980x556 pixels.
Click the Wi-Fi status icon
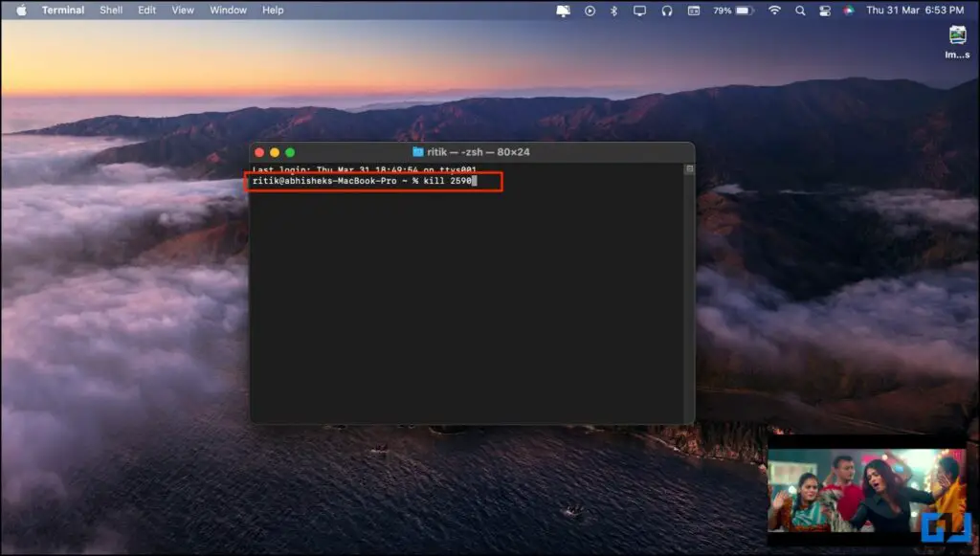(x=774, y=11)
